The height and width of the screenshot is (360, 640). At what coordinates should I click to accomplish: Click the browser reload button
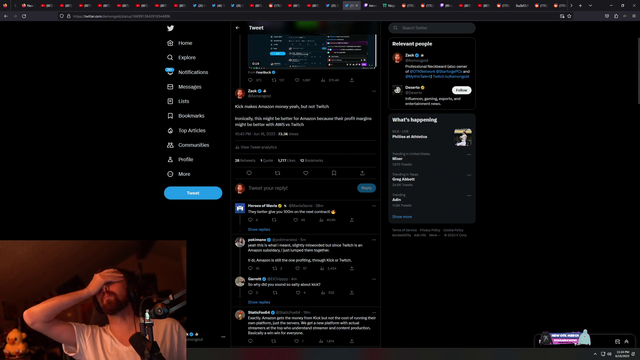point(24,16)
